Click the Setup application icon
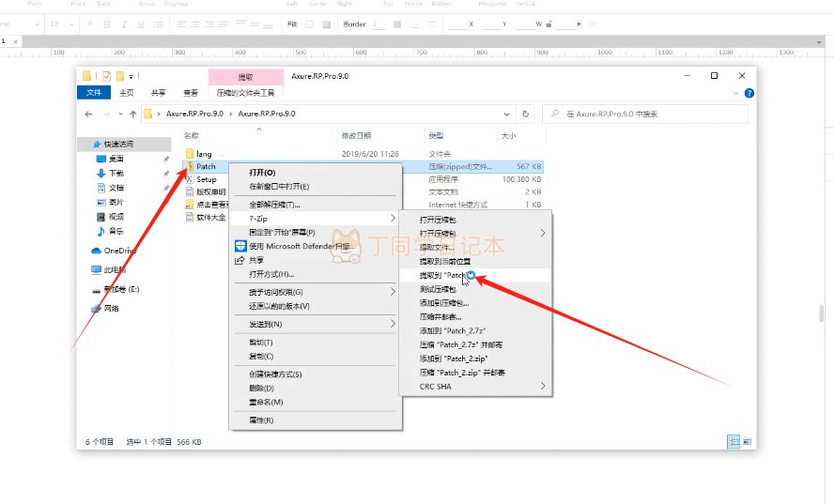The image size is (834, 504). [189, 179]
